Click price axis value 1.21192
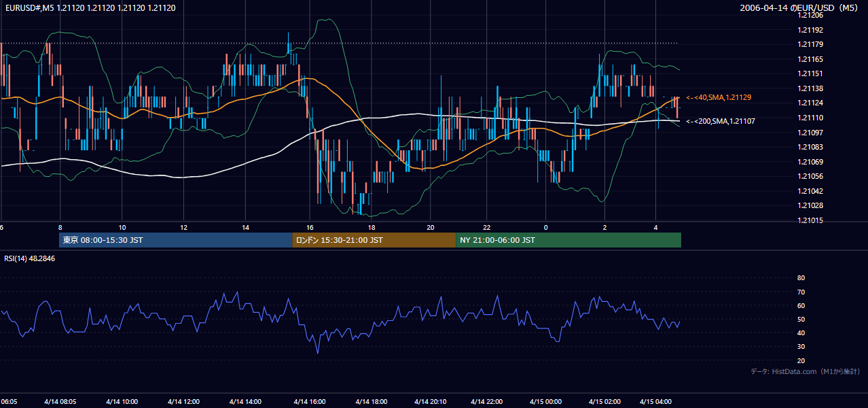The width and height of the screenshot is (868, 408). [811, 30]
